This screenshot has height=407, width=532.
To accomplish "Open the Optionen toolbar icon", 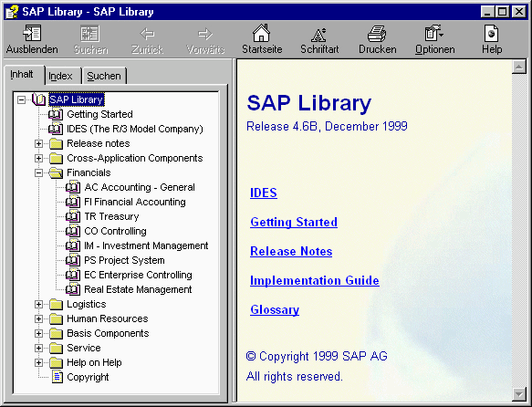I will [434, 33].
